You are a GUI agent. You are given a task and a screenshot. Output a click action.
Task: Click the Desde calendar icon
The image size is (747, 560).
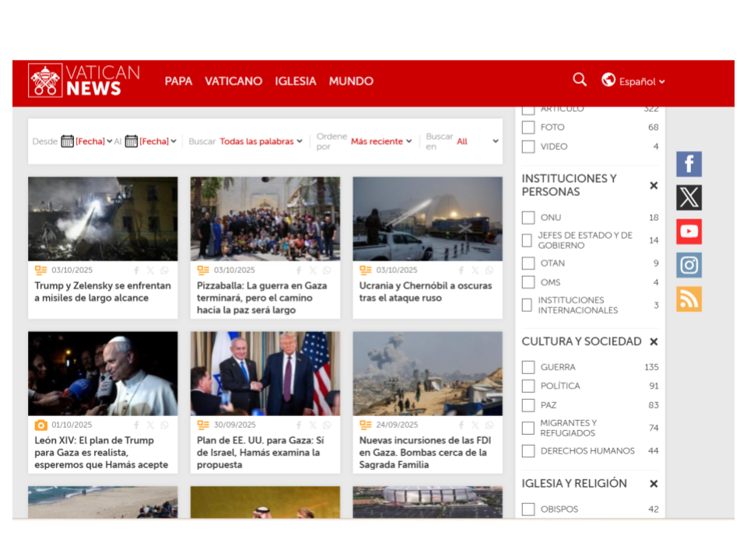tap(68, 142)
